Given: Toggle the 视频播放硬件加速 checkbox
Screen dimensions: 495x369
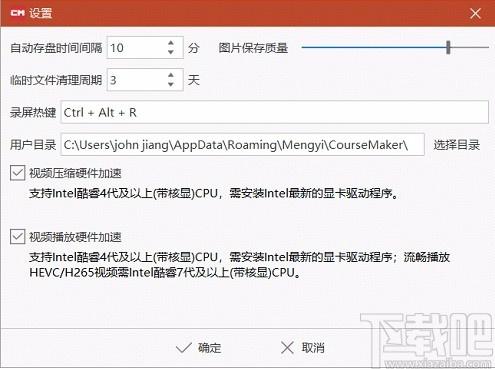Looking at the screenshot, I should tap(17, 237).
